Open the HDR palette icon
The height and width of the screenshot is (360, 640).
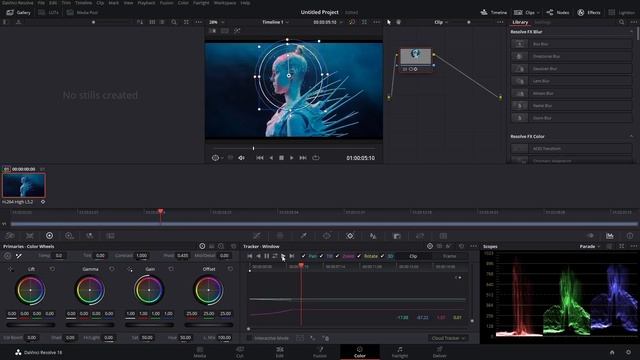pos(69,236)
